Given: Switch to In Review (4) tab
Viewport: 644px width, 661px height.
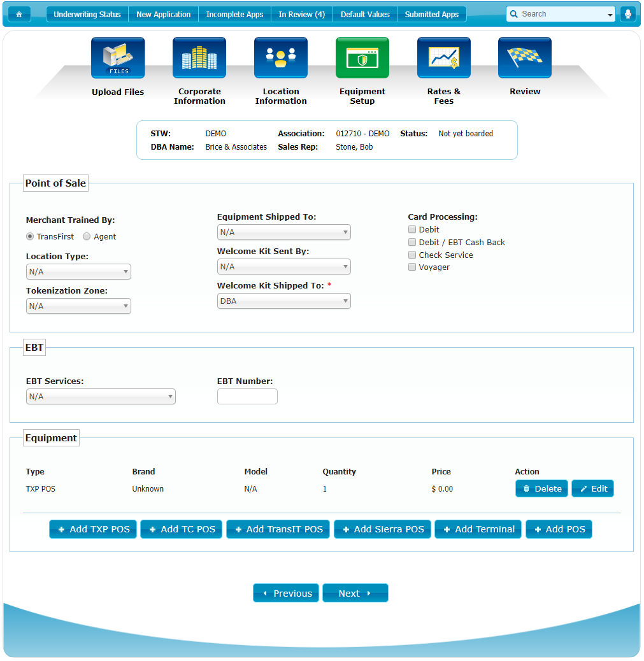Looking at the screenshot, I should tap(301, 14).
